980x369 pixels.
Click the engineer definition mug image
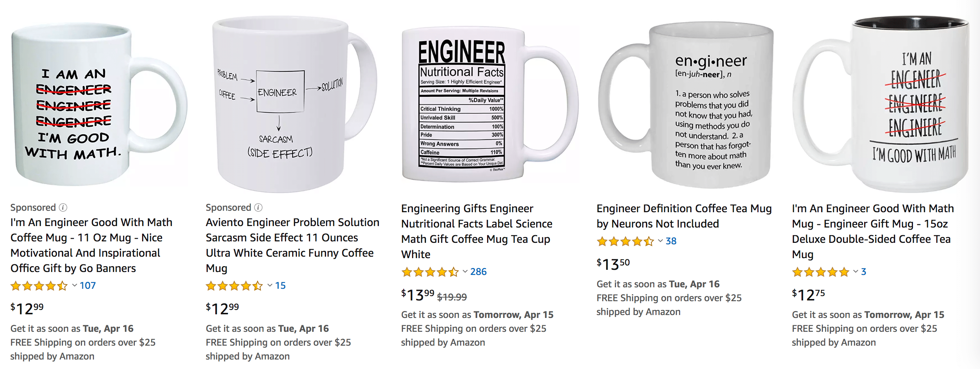(687, 105)
